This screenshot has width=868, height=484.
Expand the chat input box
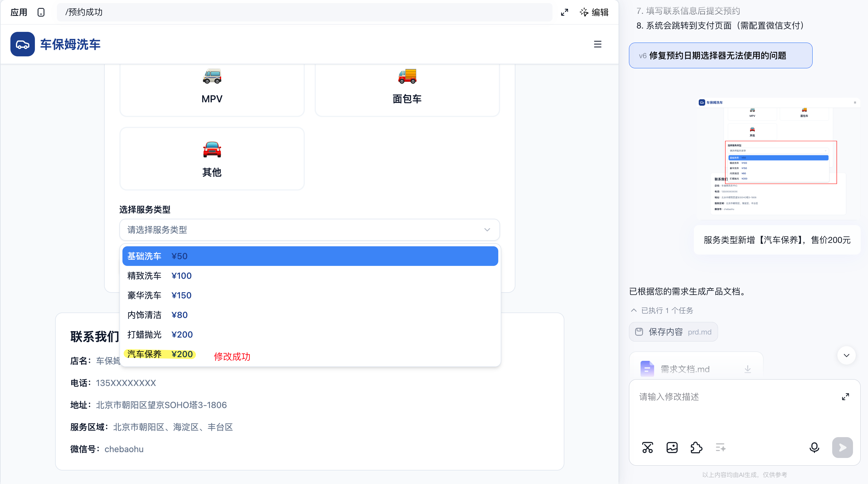(845, 397)
